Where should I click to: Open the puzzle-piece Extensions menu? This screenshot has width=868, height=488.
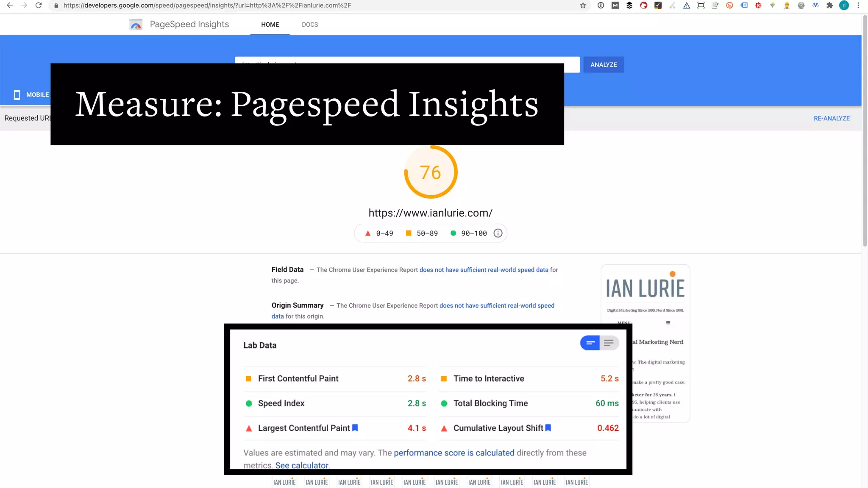pos(829,6)
